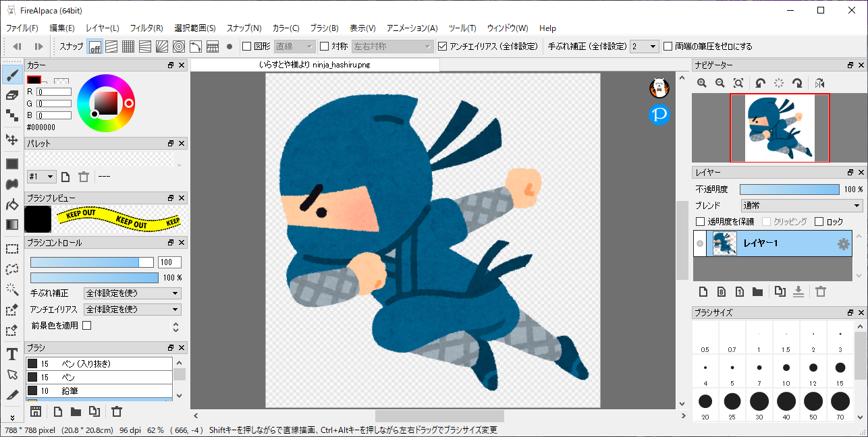The height and width of the screenshot is (437, 868).
Task: Open the layer blend mode dropdown
Action: (801, 206)
